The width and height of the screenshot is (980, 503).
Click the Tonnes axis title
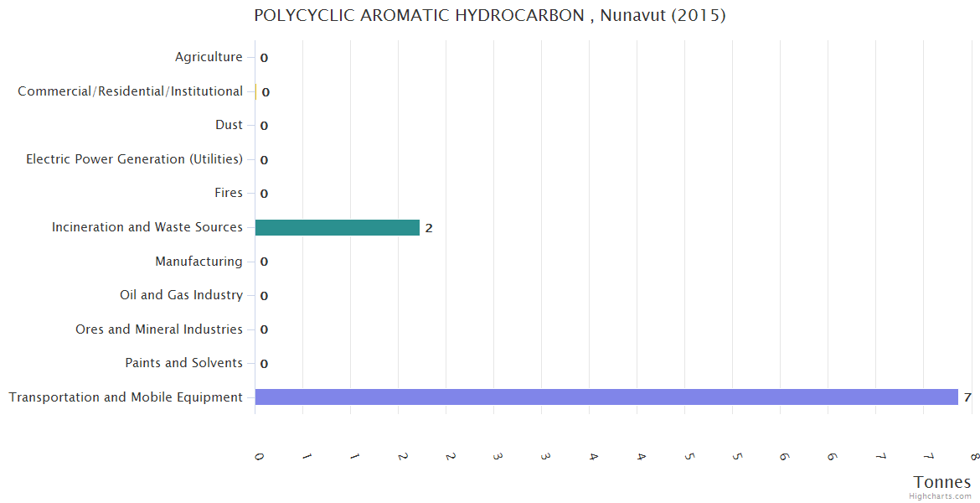(x=941, y=482)
